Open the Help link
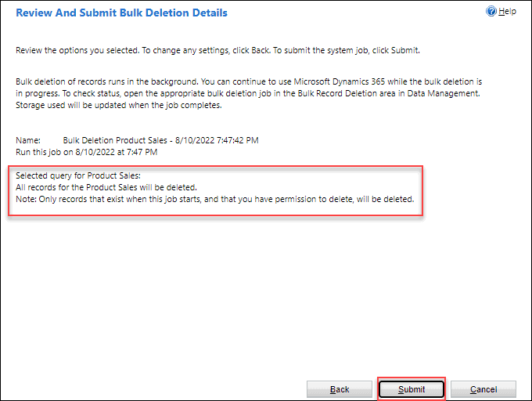532x401 pixels. pos(507,11)
